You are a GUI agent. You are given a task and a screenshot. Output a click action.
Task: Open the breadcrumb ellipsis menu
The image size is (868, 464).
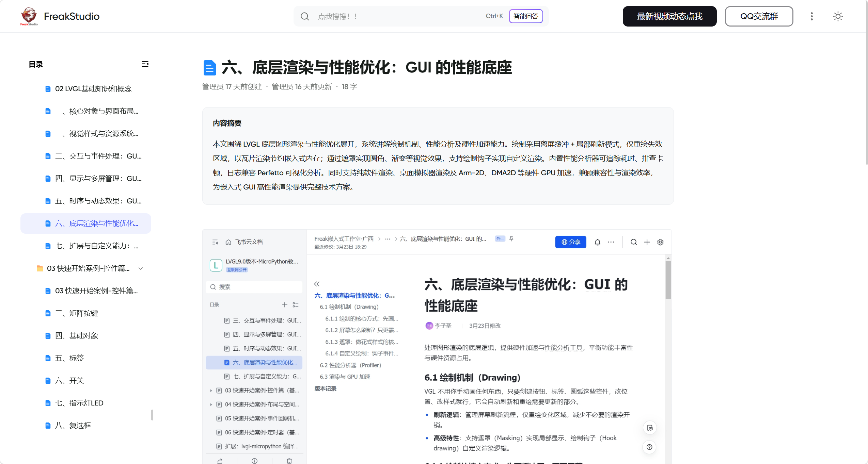[387, 239]
